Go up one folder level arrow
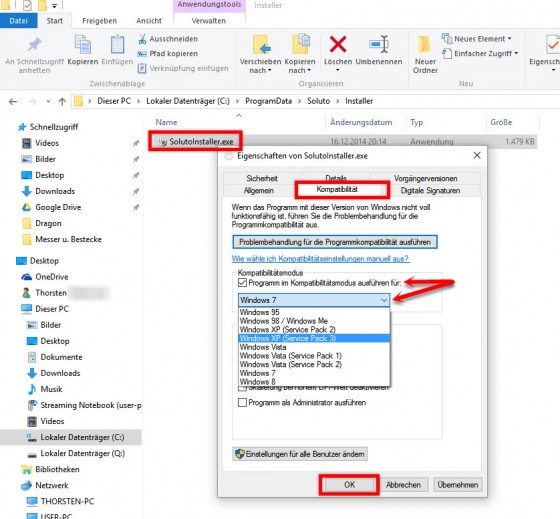Screen dimensions: 560x519 coord(62,101)
